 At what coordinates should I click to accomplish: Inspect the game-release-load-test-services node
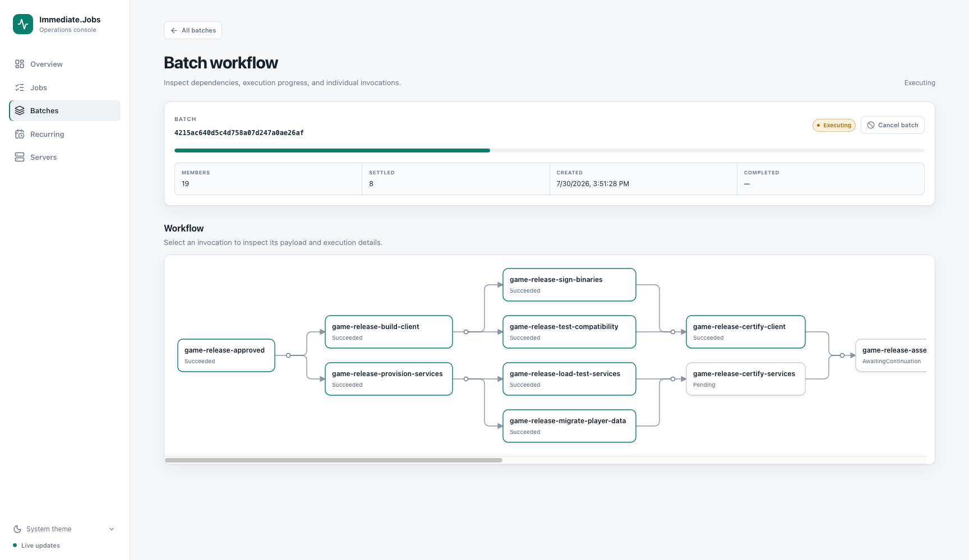click(570, 379)
